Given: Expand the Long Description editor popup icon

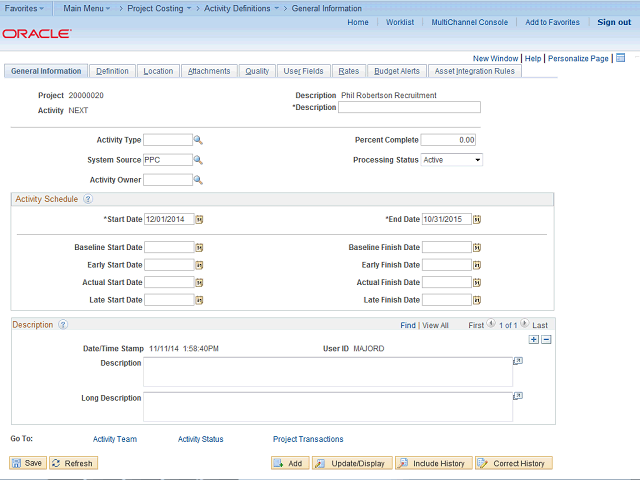Looking at the screenshot, I should click(518, 396).
